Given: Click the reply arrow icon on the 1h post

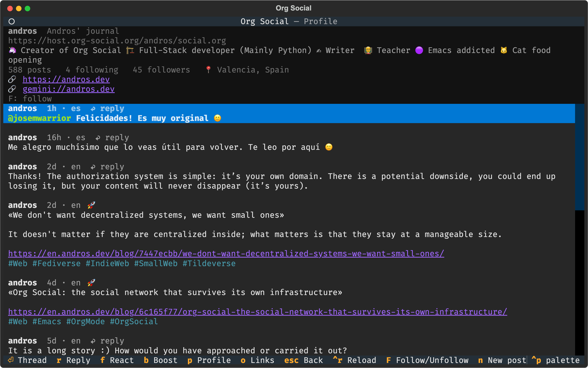Looking at the screenshot, I should coord(93,109).
